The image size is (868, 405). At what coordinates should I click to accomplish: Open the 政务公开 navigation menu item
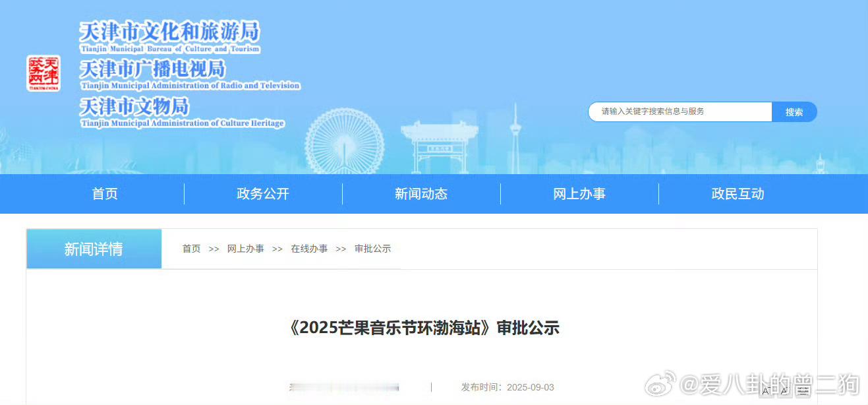coord(263,194)
